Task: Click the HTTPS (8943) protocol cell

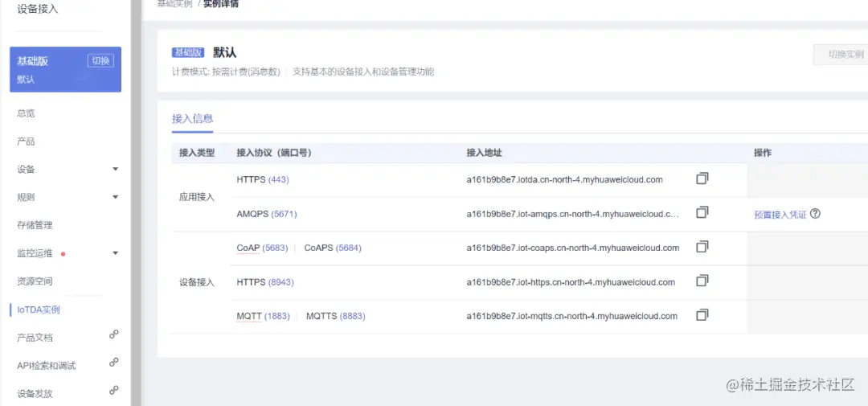Action: [265, 282]
